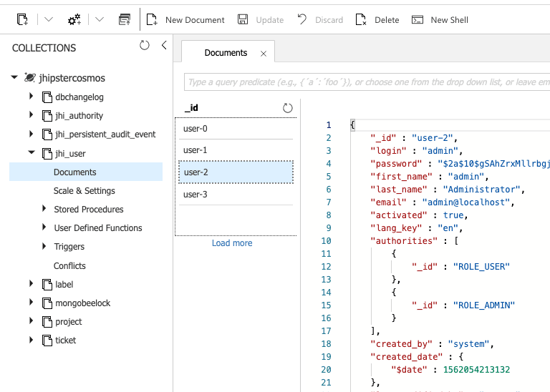Click the Open Query window icon
The image size is (550, 392).
click(x=125, y=19)
